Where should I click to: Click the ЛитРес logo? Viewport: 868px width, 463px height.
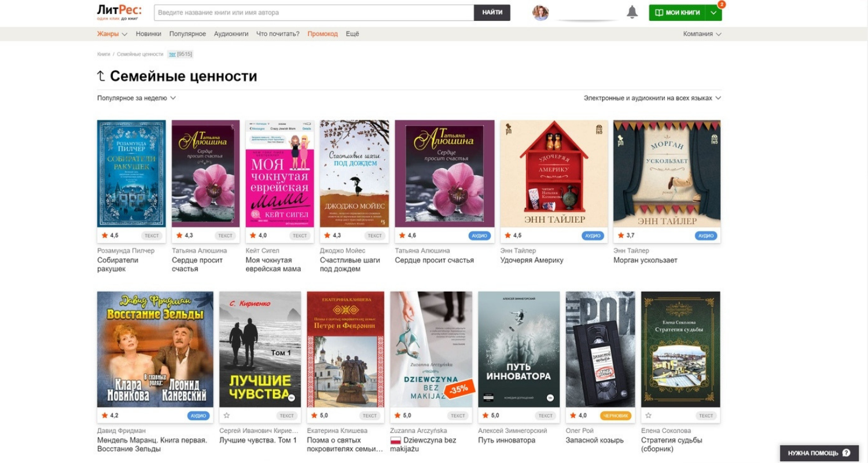coord(119,12)
